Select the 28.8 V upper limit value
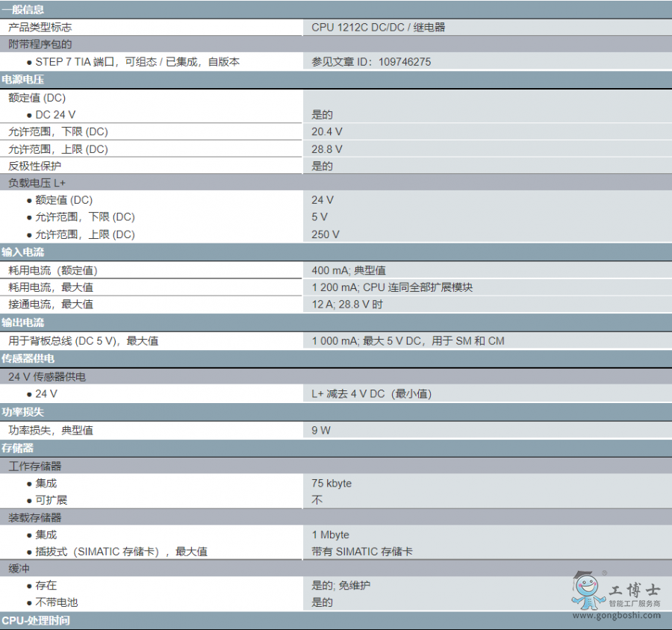The height and width of the screenshot is (630, 672). (326, 149)
